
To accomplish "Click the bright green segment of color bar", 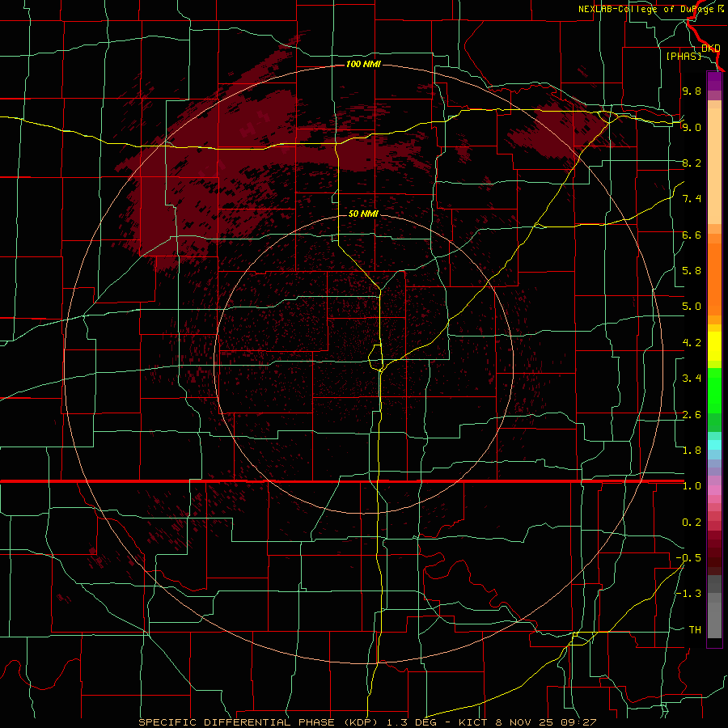I will point(714,391).
